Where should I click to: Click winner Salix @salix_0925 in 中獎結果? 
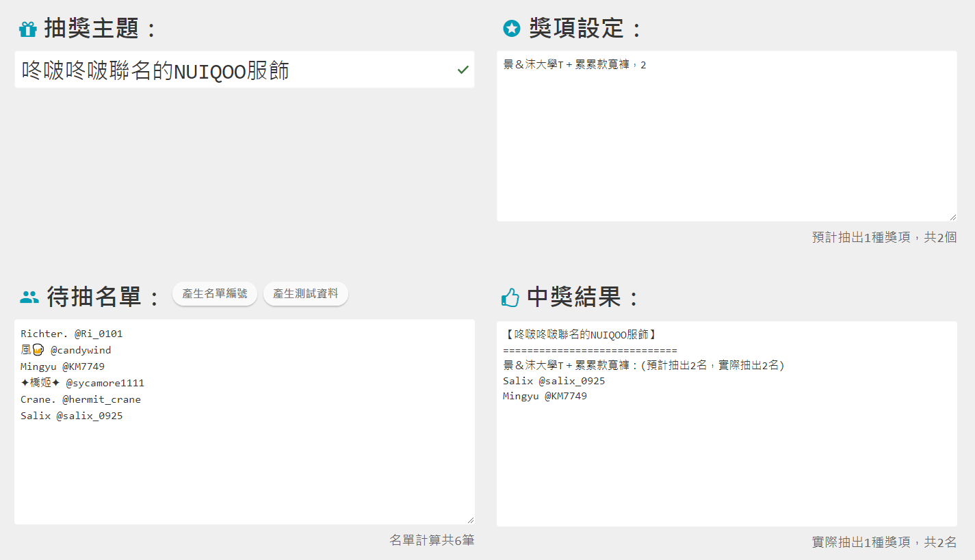click(x=554, y=381)
